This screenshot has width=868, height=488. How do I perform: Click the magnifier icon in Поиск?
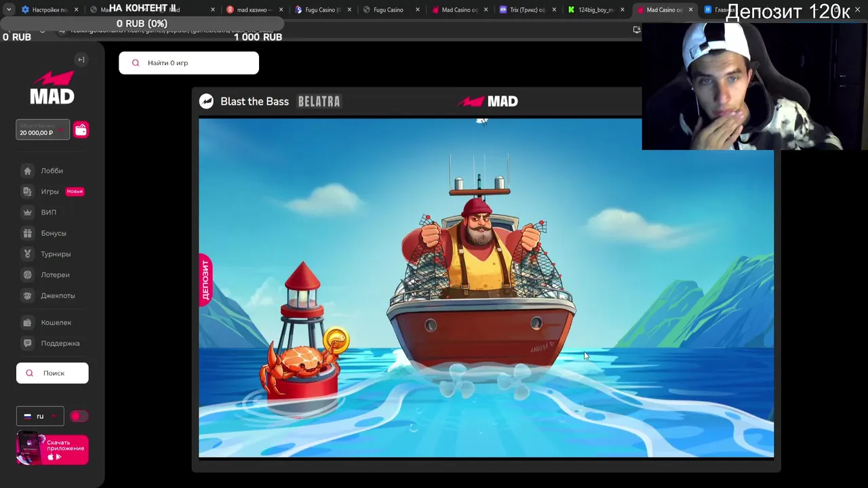pos(29,373)
